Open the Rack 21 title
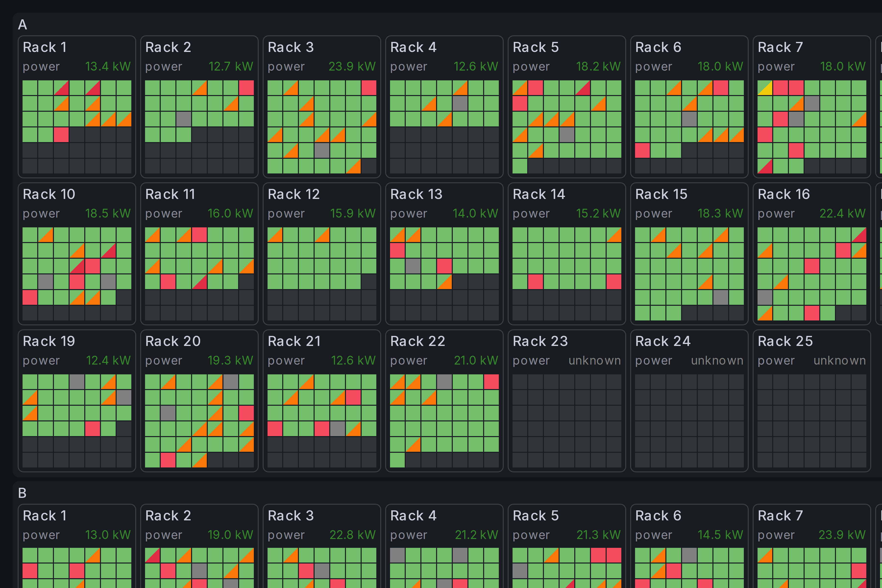 click(x=294, y=341)
